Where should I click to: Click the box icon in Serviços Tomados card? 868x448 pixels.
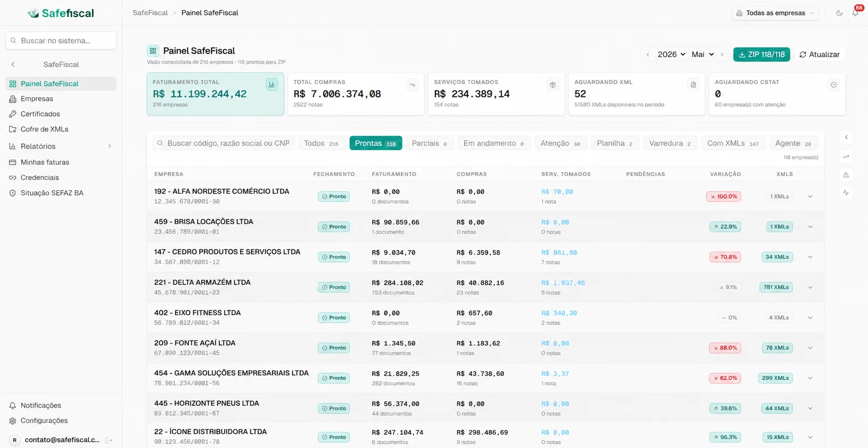[x=553, y=85]
